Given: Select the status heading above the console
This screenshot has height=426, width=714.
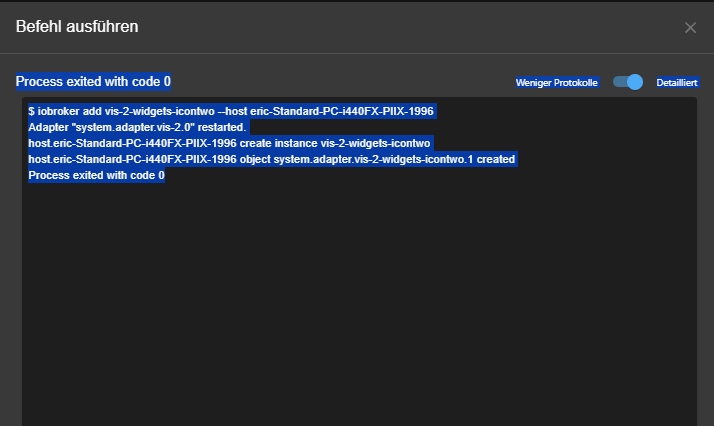Looking at the screenshot, I should 93,81.
